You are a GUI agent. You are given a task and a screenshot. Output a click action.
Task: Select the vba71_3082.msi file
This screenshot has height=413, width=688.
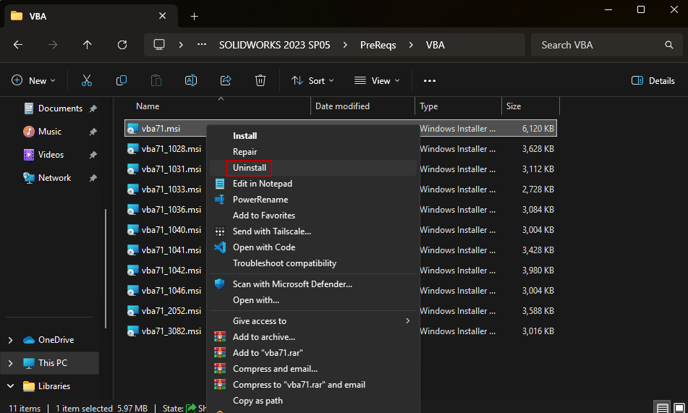171,331
